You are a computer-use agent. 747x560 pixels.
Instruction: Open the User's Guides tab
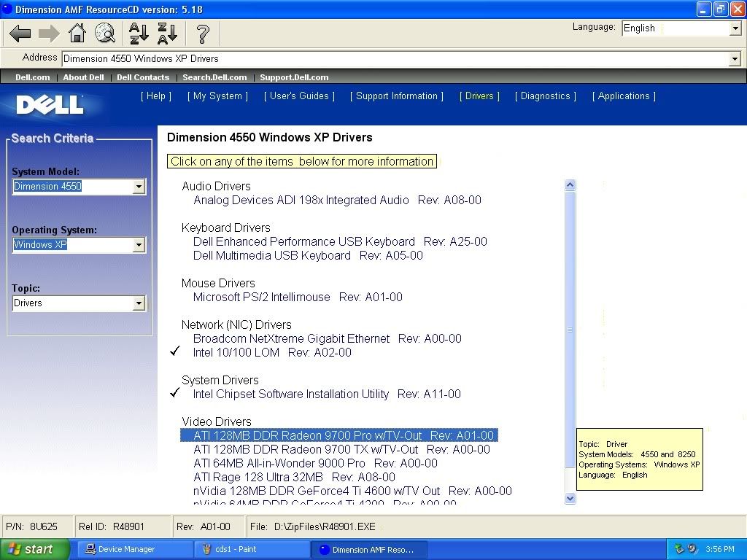(299, 96)
